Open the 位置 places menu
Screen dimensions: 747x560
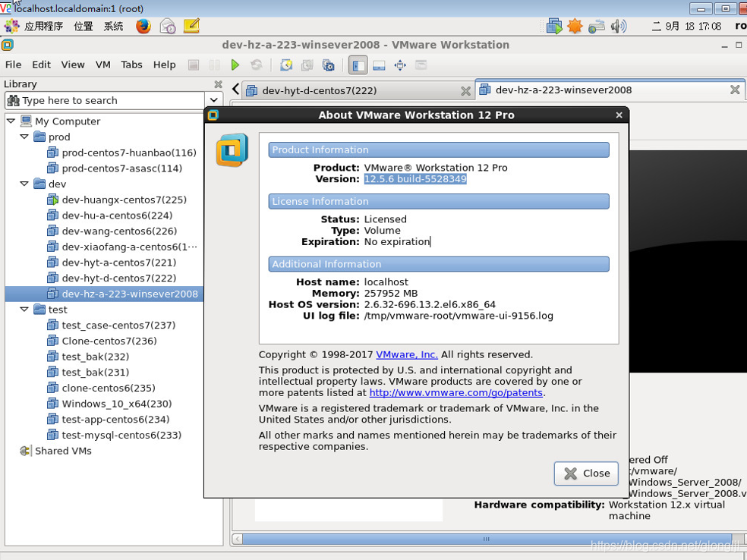point(84,27)
